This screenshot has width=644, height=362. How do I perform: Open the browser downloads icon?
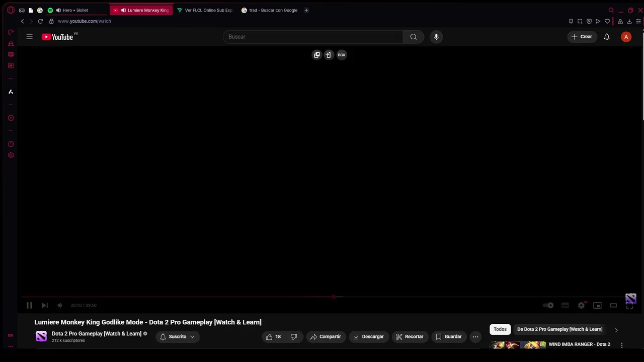coord(629,21)
